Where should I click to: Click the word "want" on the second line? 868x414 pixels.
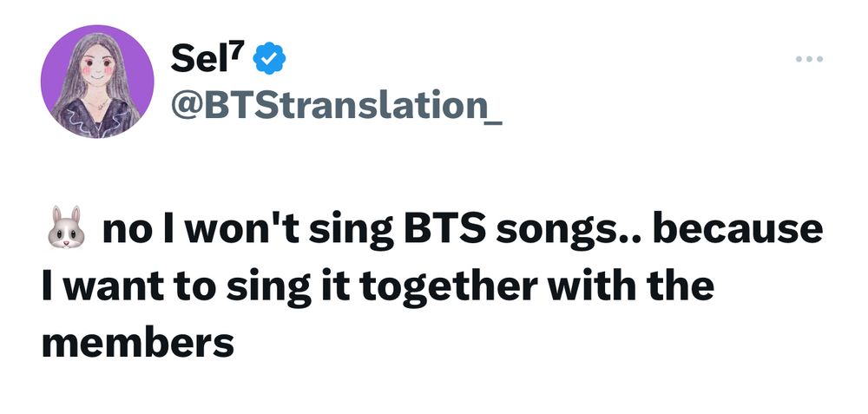[x=107, y=286]
